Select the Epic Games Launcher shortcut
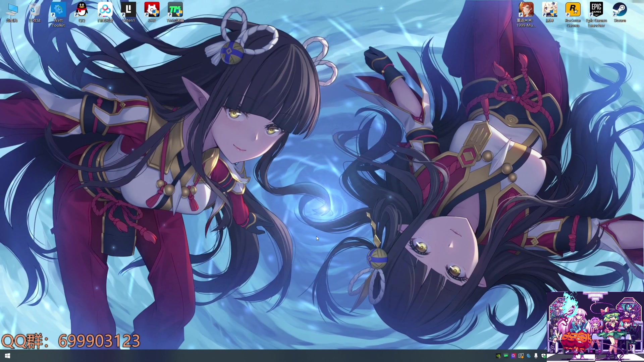This screenshot has height=362, width=644. 596,15
